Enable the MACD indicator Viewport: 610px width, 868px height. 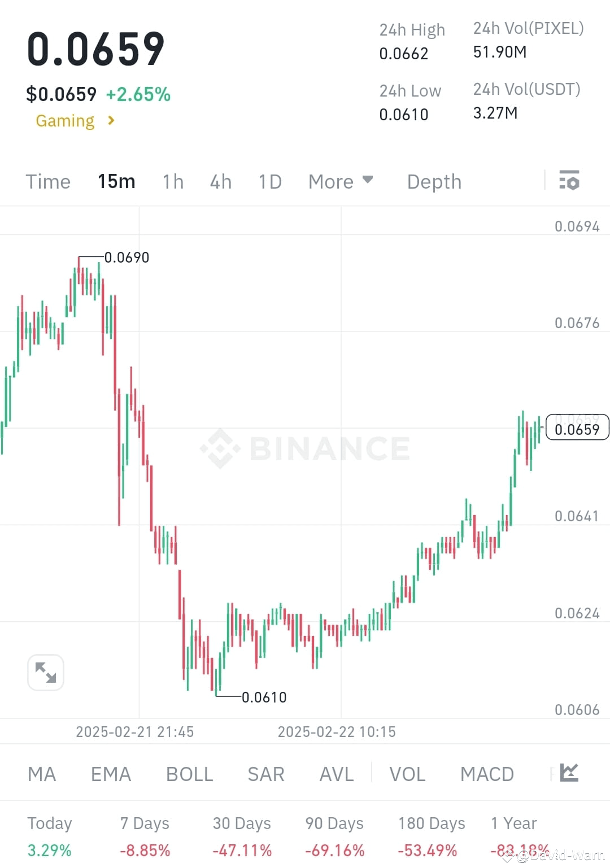click(x=487, y=774)
